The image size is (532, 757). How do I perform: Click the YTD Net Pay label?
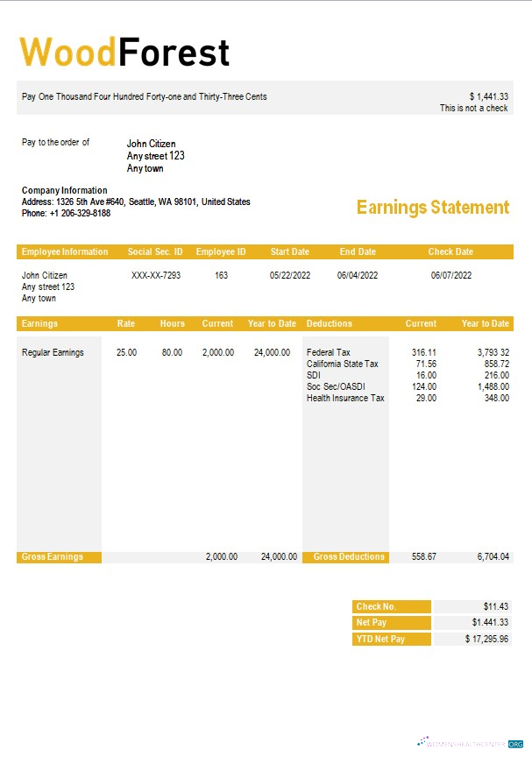click(380, 639)
